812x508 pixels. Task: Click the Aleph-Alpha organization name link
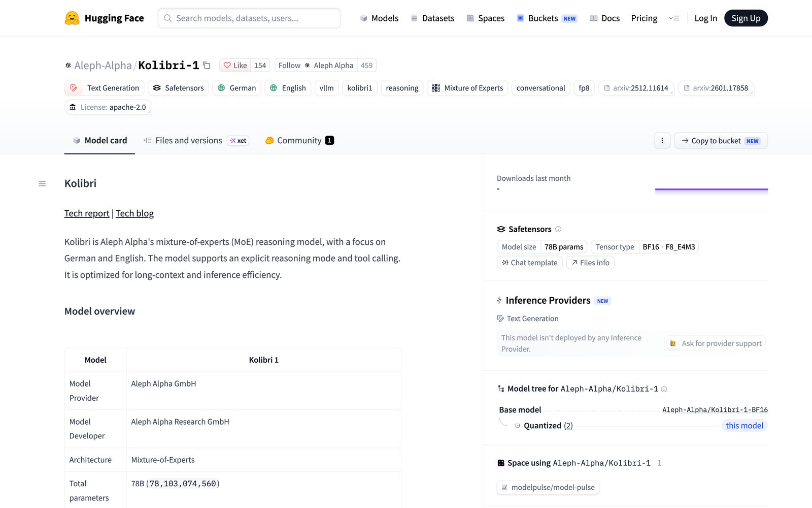pyautogui.click(x=103, y=66)
